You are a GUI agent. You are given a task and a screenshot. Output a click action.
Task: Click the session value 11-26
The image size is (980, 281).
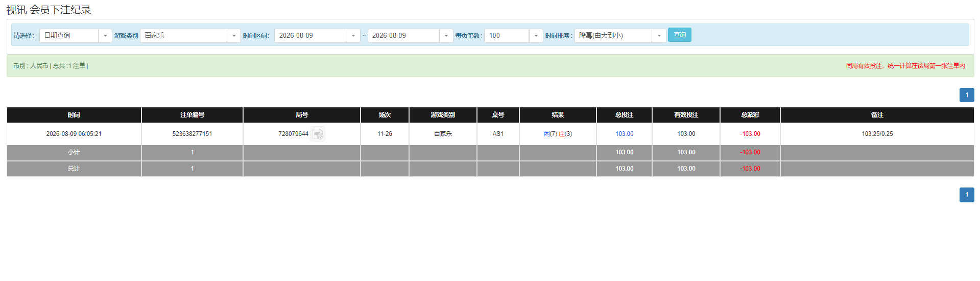(x=385, y=134)
